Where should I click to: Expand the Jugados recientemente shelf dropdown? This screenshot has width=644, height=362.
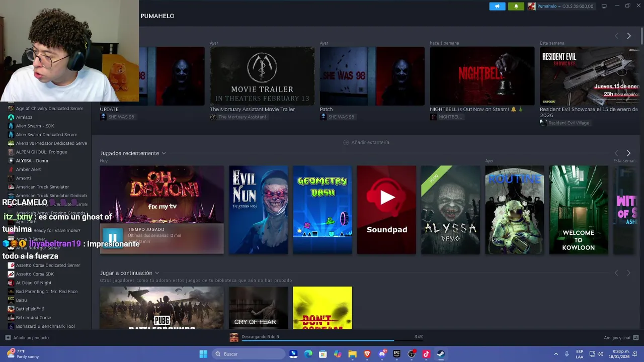(164, 153)
